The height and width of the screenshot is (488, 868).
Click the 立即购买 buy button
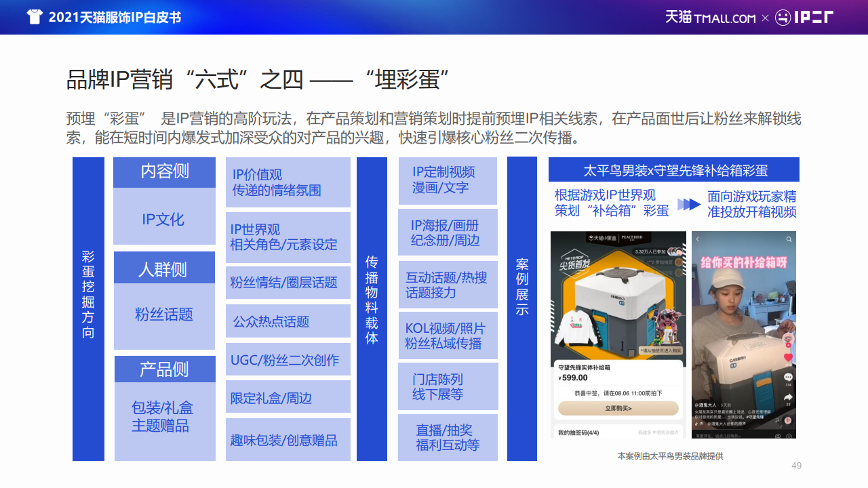click(618, 408)
